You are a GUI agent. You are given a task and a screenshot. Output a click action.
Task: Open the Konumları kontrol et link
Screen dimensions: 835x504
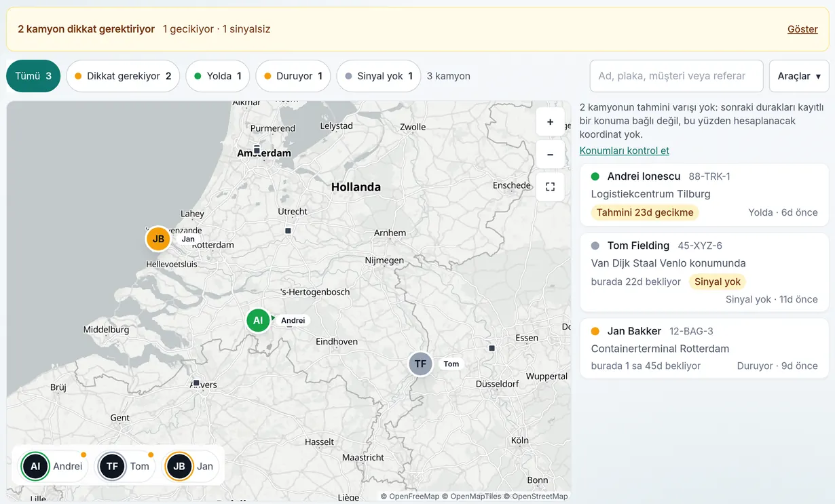pos(625,151)
